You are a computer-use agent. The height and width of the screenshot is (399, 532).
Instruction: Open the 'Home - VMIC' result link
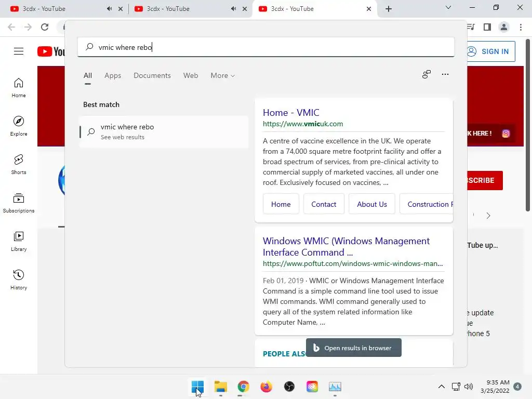(x=291, y=112)
